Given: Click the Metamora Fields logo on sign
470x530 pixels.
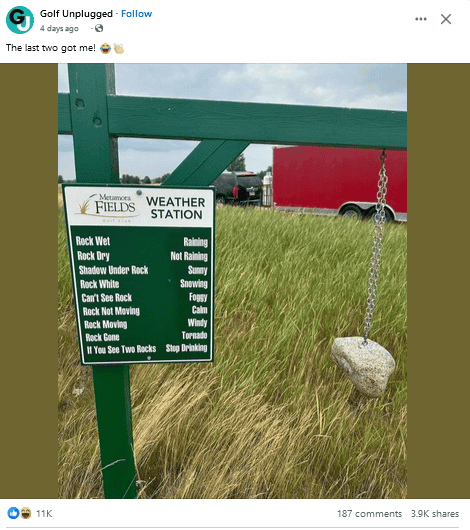Looking at the screenshot, I should (x=108, y=206).
